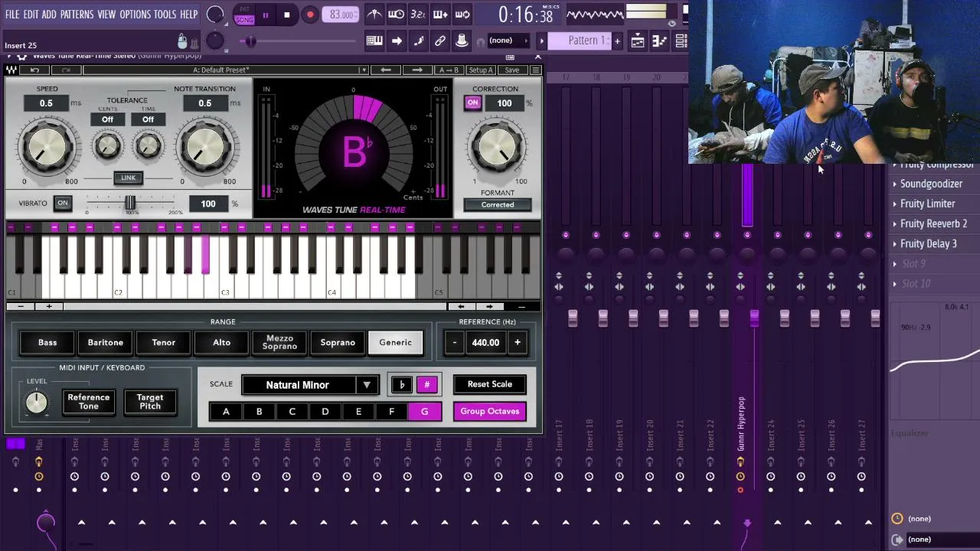Toggle typing keyboard to piano icon
This screenshot has width=980, height=551.
point(374,41)
